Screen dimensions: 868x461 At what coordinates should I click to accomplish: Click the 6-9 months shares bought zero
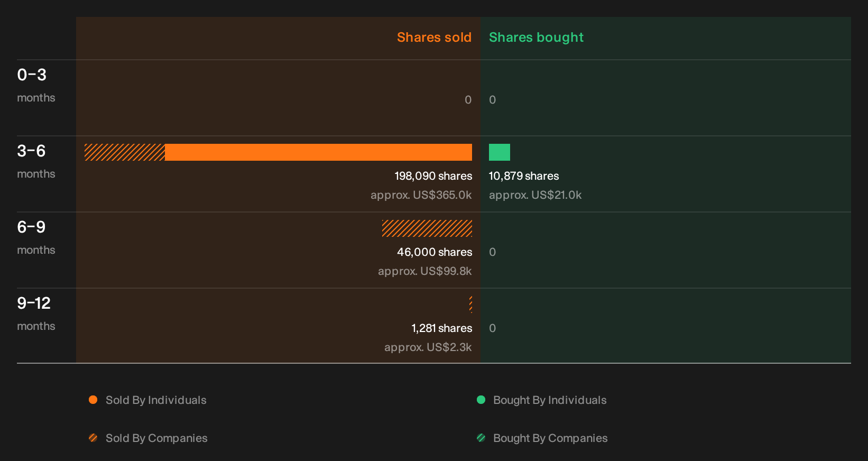[493, 252]
